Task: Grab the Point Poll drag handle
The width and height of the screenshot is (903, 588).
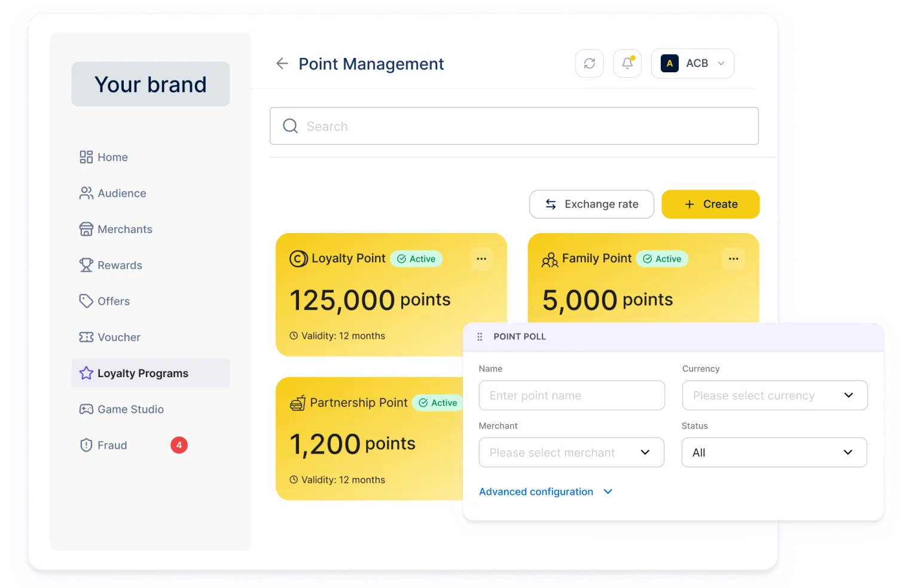Action: pyautogui.click(x=480, y=337)
